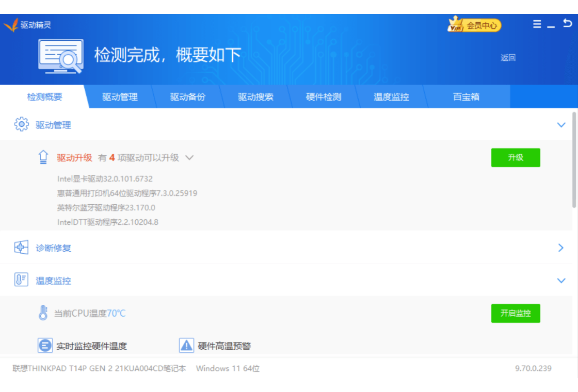
Task: Switch to the 驱动备份 tab
Action: 188,97
